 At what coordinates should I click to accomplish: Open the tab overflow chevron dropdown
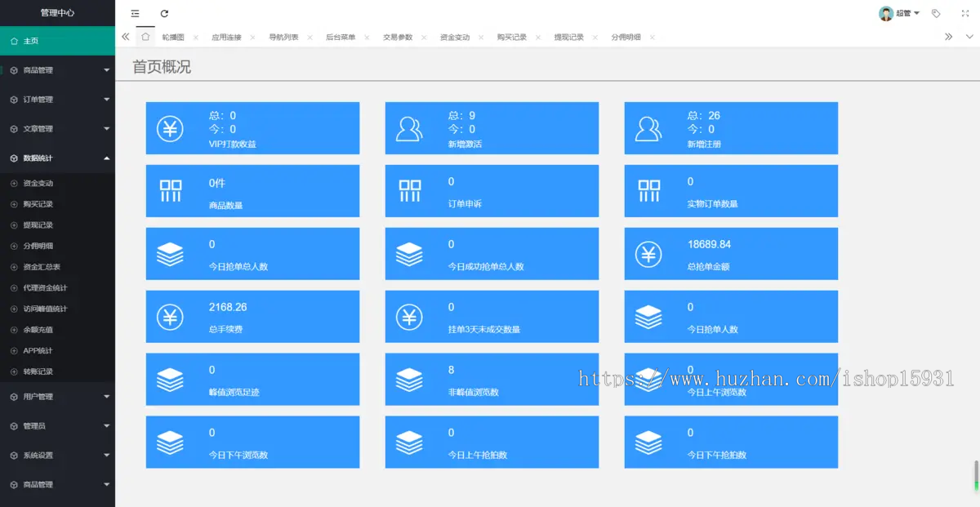[x=969, y=36]
